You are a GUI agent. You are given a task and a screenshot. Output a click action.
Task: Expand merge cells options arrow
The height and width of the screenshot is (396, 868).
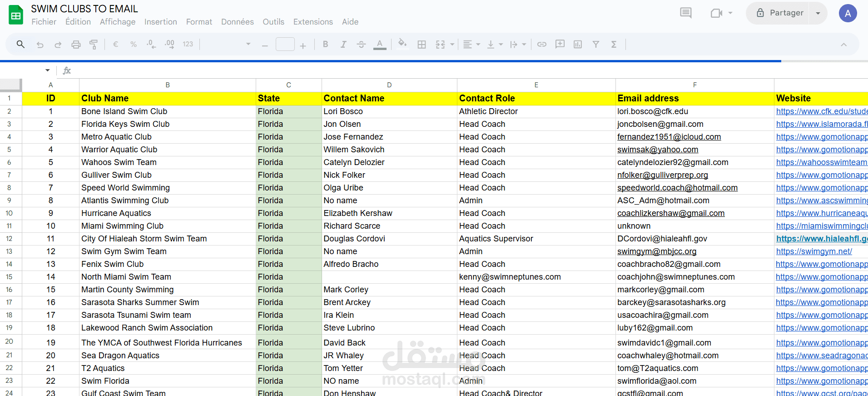452,44
